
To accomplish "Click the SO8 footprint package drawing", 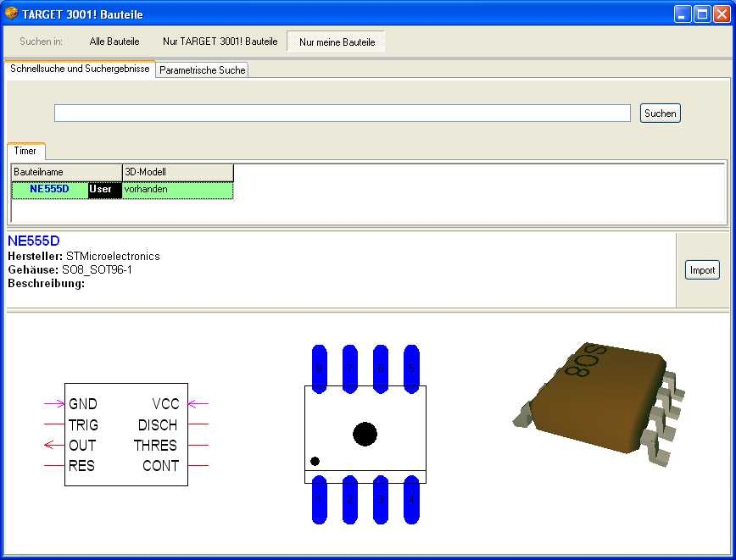I will point(365,434).
